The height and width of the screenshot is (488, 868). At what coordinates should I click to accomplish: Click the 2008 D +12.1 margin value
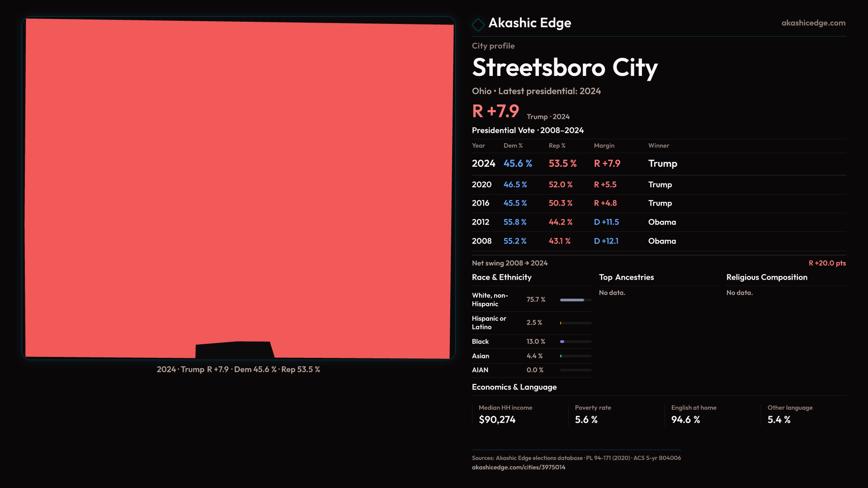click(606, 241)
